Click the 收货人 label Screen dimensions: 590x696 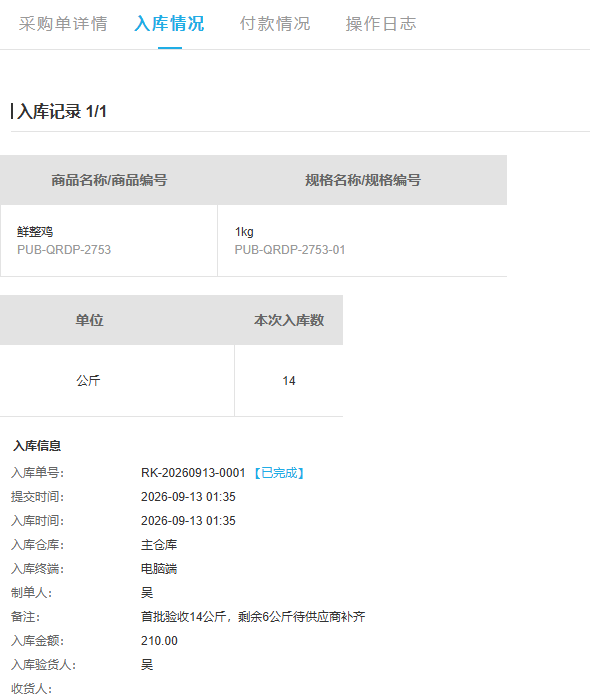point(32,688)
